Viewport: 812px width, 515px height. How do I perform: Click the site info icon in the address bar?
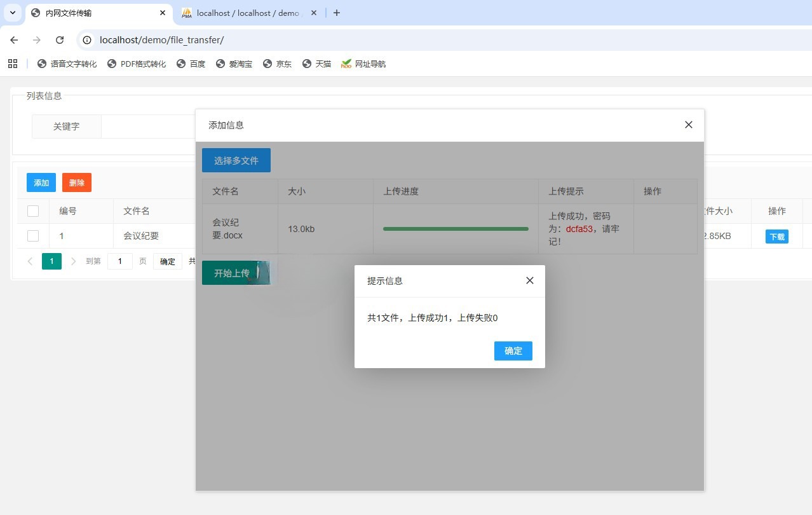pos(86,39)
